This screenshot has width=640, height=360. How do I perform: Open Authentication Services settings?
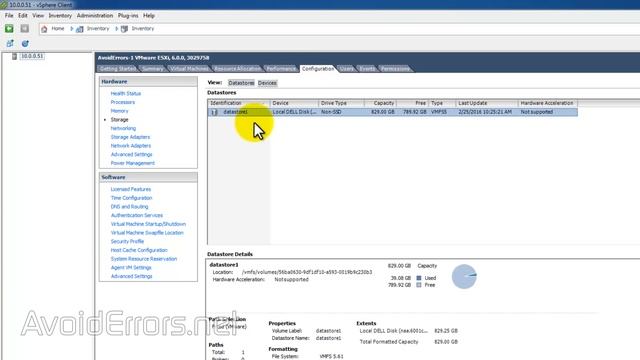tap(136, 215)
